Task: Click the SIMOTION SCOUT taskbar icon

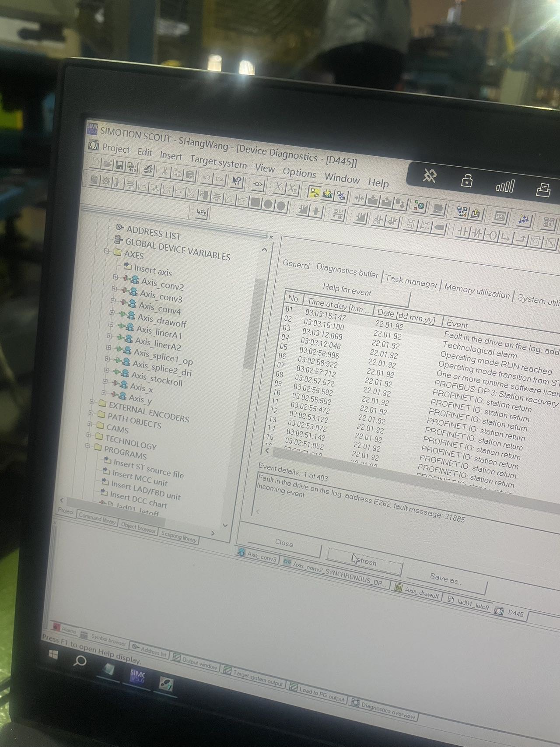Action: (138, 677)
